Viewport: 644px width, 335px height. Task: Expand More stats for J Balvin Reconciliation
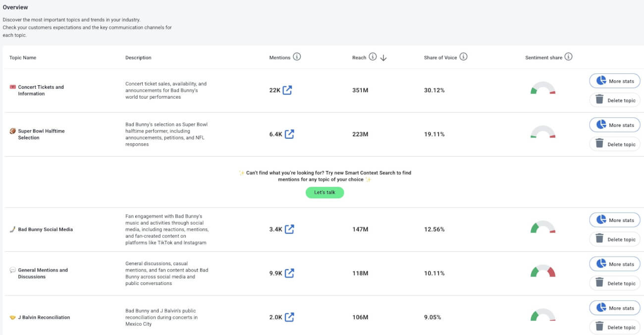pyautogui.click(x=614, y=308)
